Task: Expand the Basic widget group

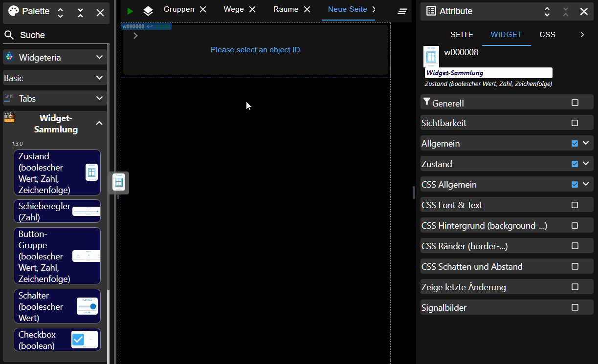Action: point(99,78)
